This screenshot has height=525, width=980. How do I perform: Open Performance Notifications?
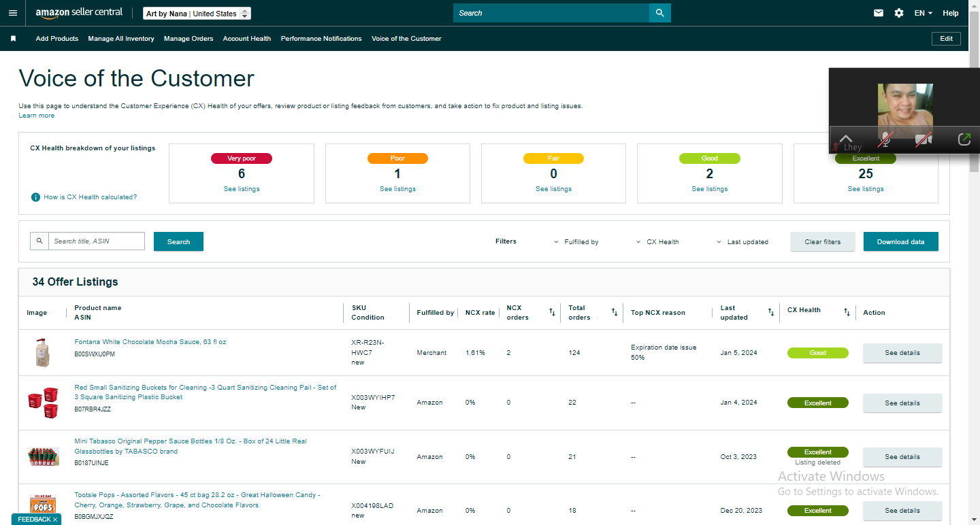point(321,39)
